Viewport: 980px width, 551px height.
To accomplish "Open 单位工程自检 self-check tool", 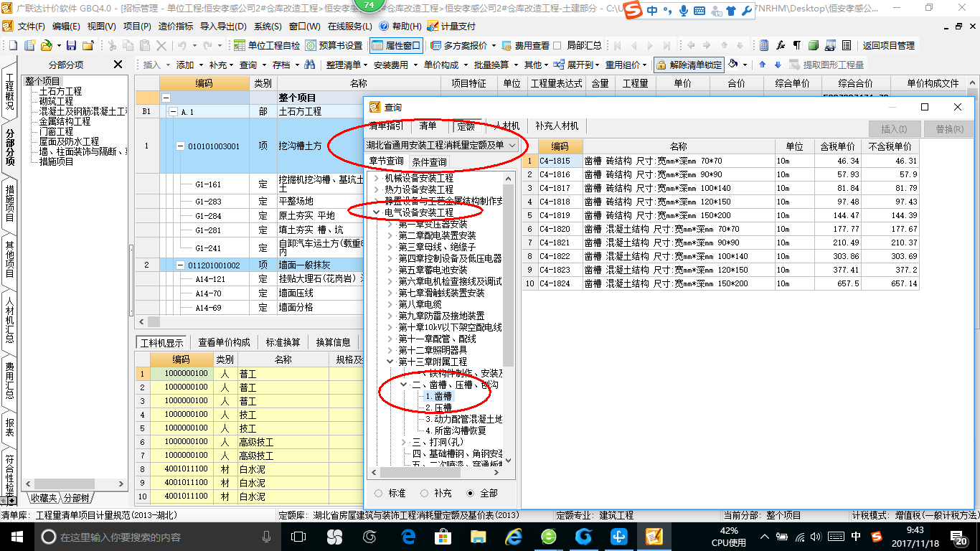I will [x=268, y=45].
